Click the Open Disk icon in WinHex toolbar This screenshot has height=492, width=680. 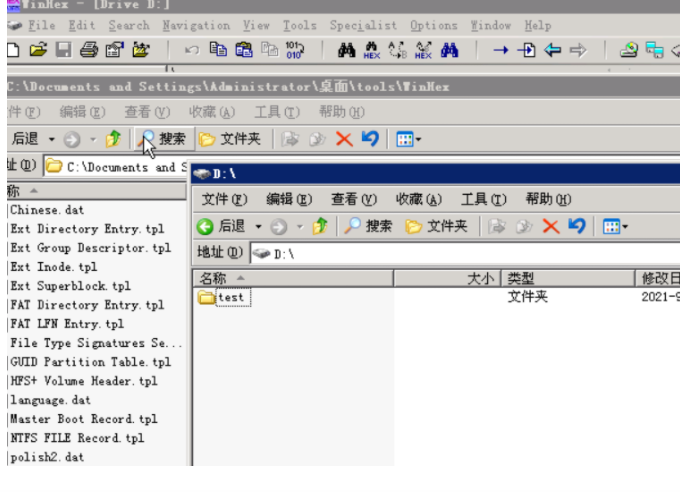pos(629,50)
